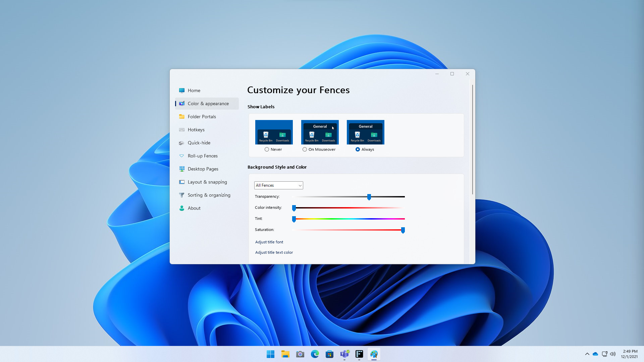
Task: Select the Always show labels option
Action: tap(358, 149)
